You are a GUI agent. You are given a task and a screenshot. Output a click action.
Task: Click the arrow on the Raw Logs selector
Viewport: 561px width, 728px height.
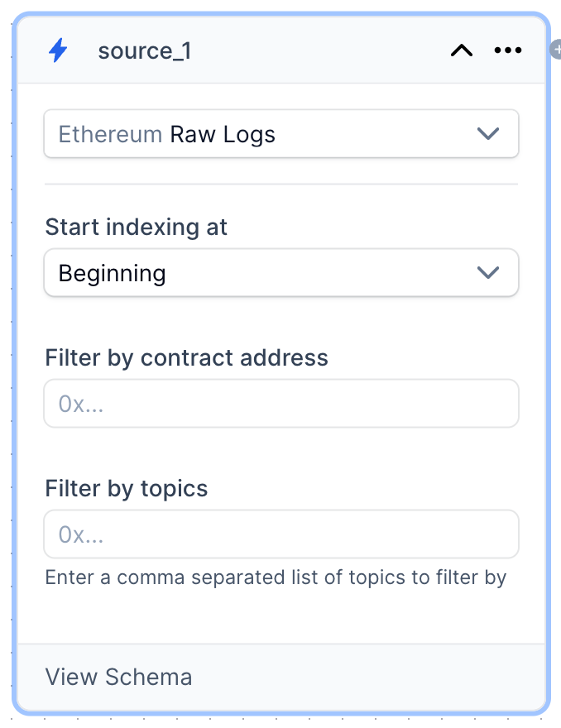(488, 134)
